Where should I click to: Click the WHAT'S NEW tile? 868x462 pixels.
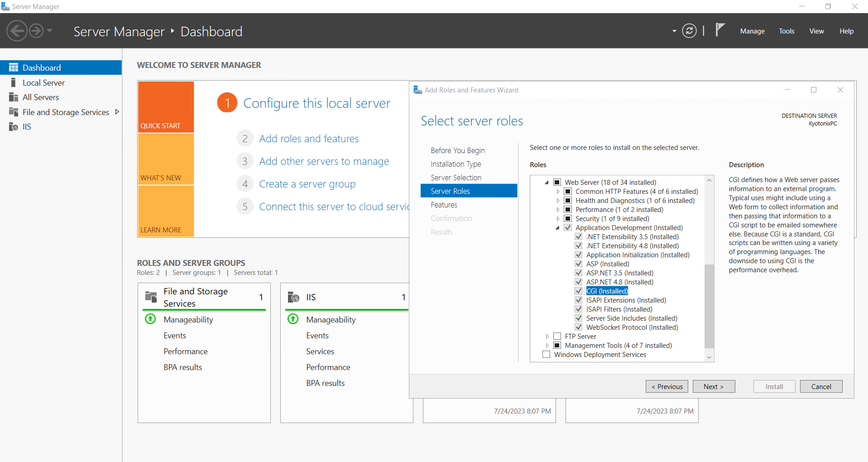click(x=166, y=159)
